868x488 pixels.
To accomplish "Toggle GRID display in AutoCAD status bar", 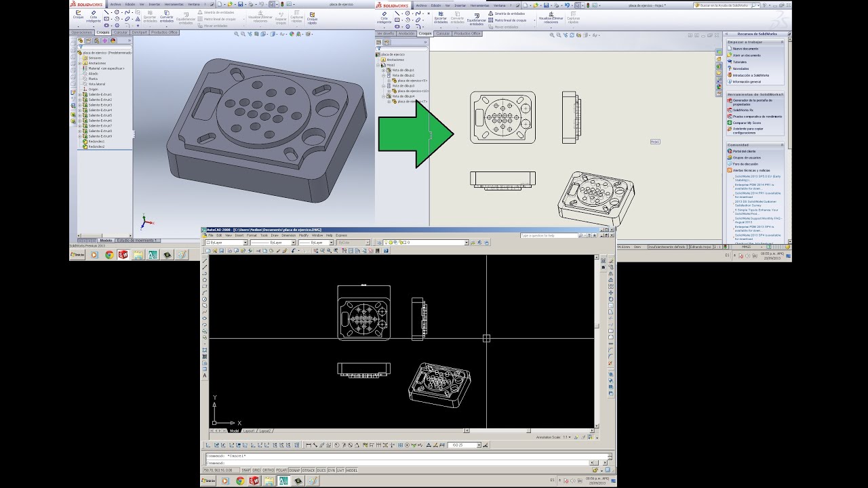I will (x=256, y=470).
